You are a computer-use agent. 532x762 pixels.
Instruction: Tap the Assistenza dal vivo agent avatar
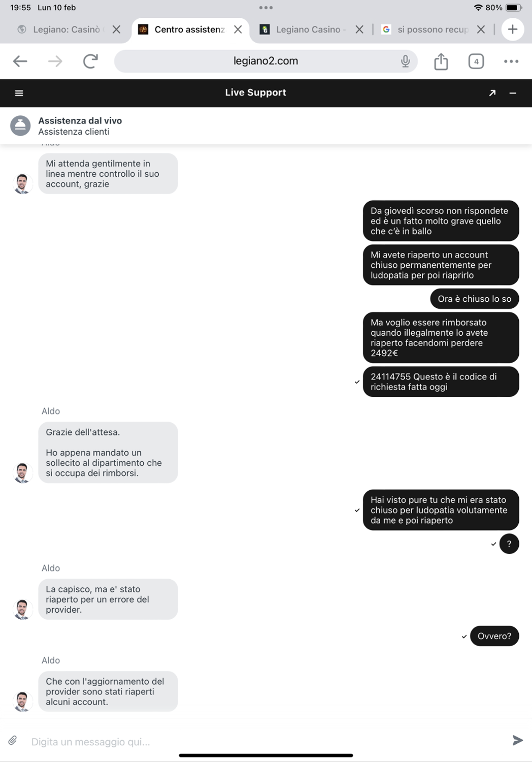point(20,125)
